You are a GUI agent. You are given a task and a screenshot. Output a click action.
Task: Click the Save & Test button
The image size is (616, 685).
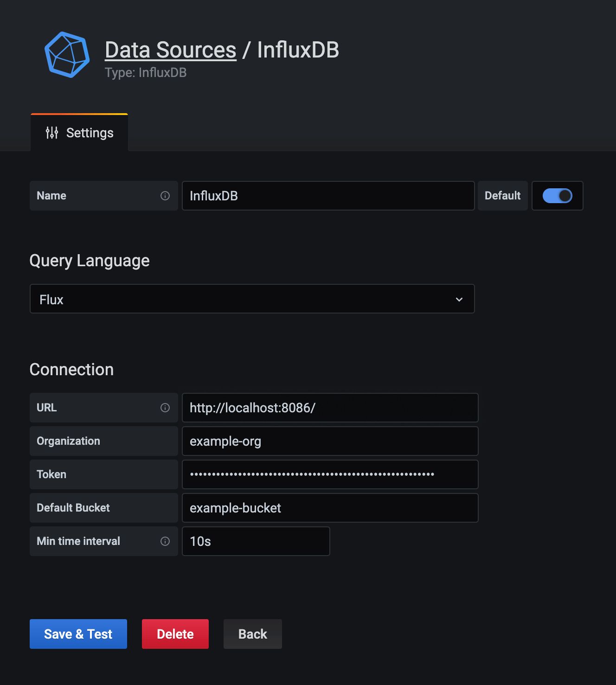(78, 634)
